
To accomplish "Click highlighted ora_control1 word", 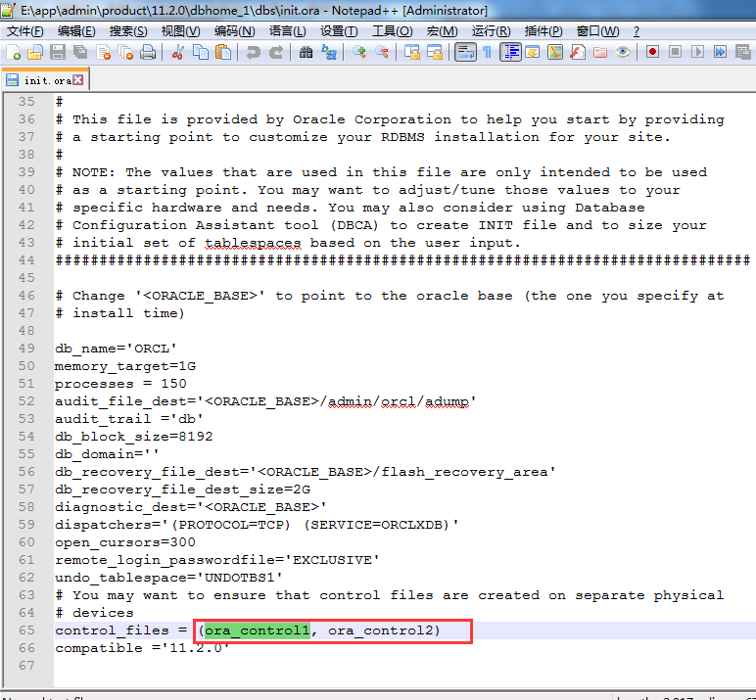I will pyautogui.click(x=257, y=630).
